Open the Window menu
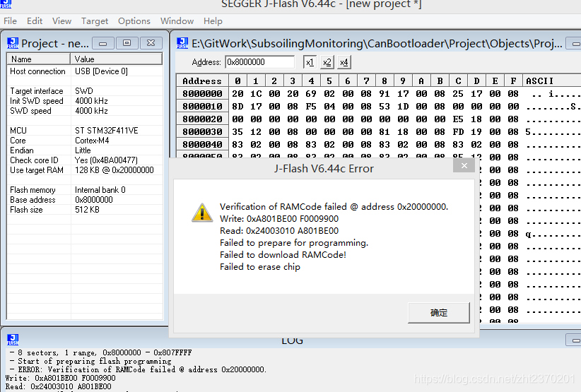The width and height of the screenshot is (581, 392). click(x=177, y=21)
